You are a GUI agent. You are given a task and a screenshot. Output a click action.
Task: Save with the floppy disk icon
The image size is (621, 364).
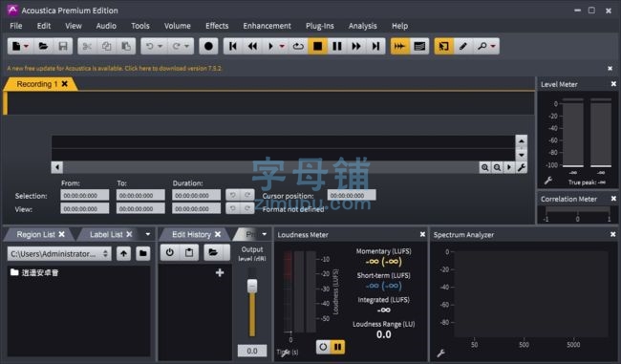[x=63, y=47]
